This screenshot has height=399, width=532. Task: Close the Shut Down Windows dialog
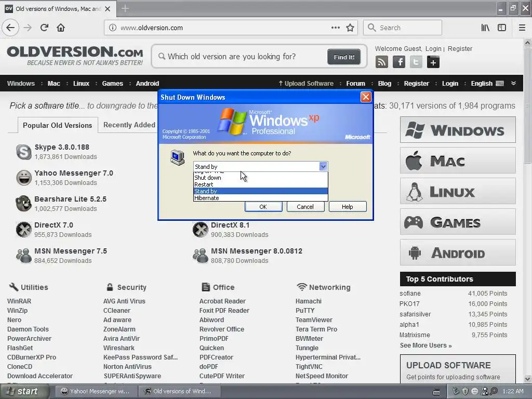366,97
